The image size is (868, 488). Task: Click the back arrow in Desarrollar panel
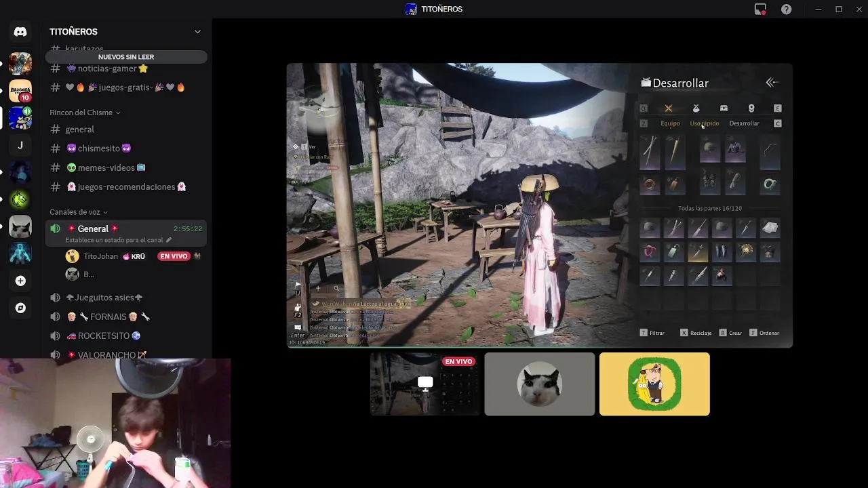(771, 83)
